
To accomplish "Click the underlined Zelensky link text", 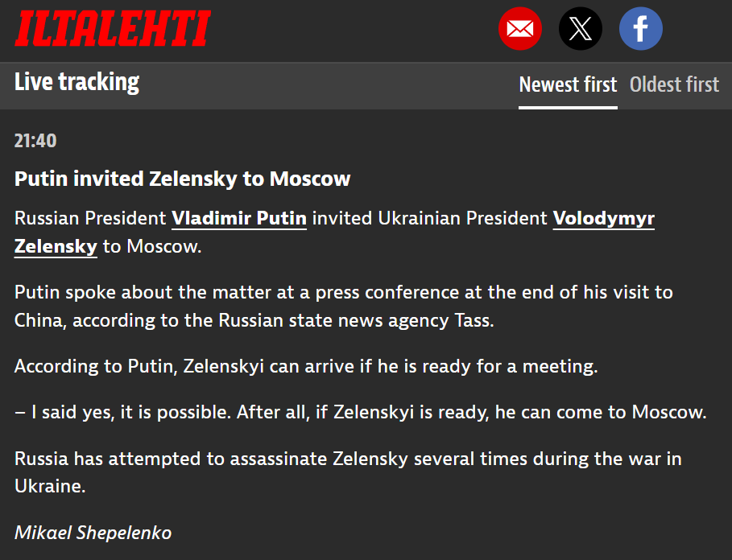I will pyautogui.click(x=56, y=246).
